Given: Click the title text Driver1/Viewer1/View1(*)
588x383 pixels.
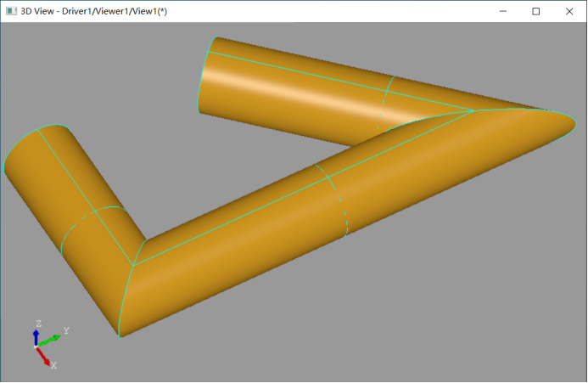Looking at the screenshot, I should 115,11.
